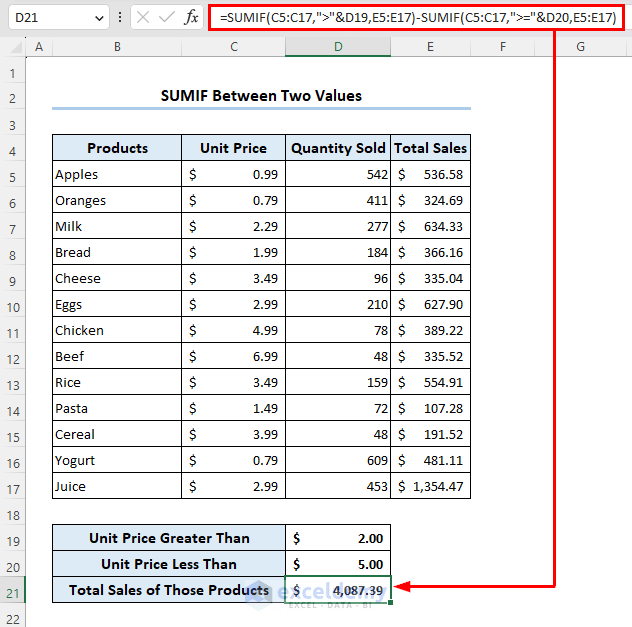Click the 'Total Sales' header cell

pyautogui.click(x=430, y=148)
